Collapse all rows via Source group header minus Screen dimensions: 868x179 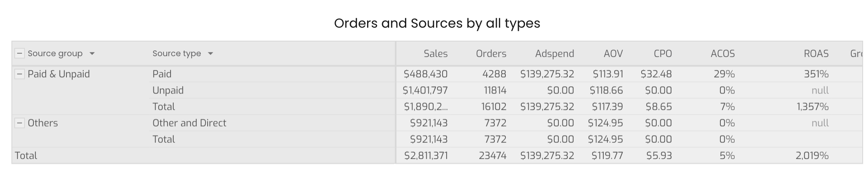coord(20,53)
